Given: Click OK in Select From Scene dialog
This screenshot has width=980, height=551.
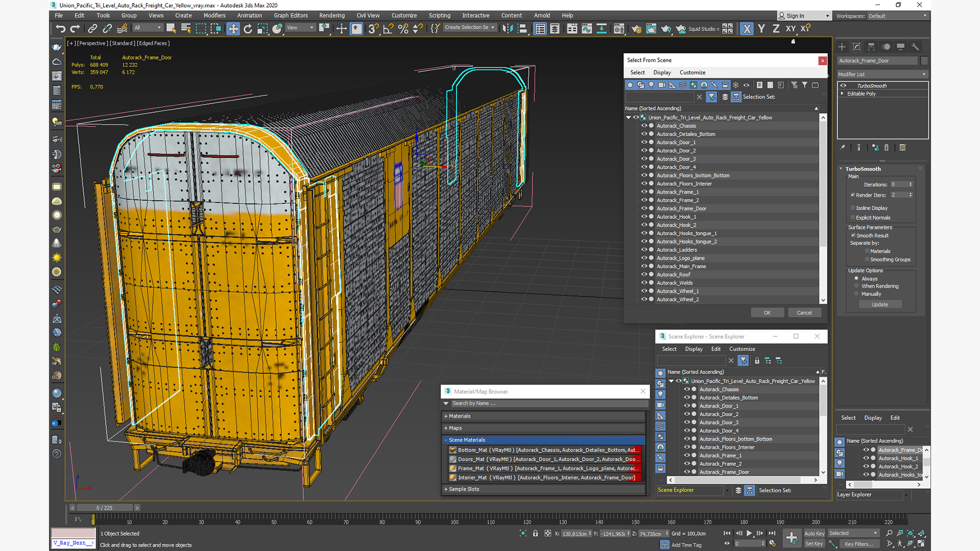Looking at the screenshot, I should pyautogui.click(x=767, y=313).
